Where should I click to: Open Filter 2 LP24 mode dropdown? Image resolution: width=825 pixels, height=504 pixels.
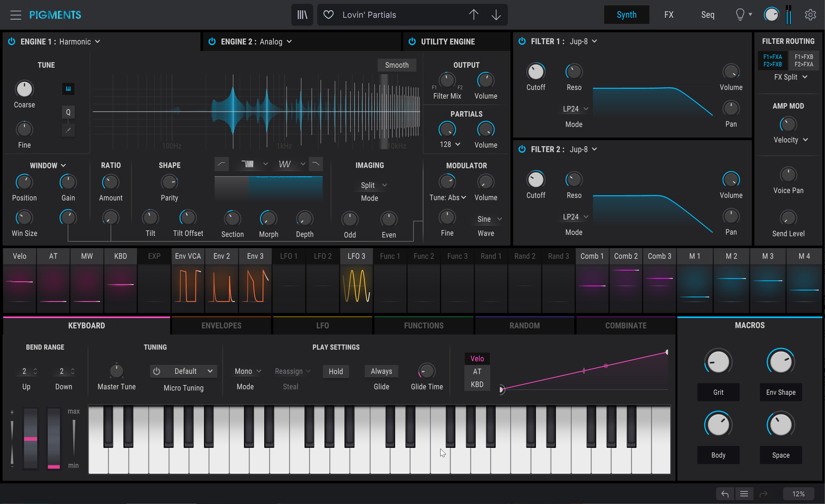click(x=575, y=217)
